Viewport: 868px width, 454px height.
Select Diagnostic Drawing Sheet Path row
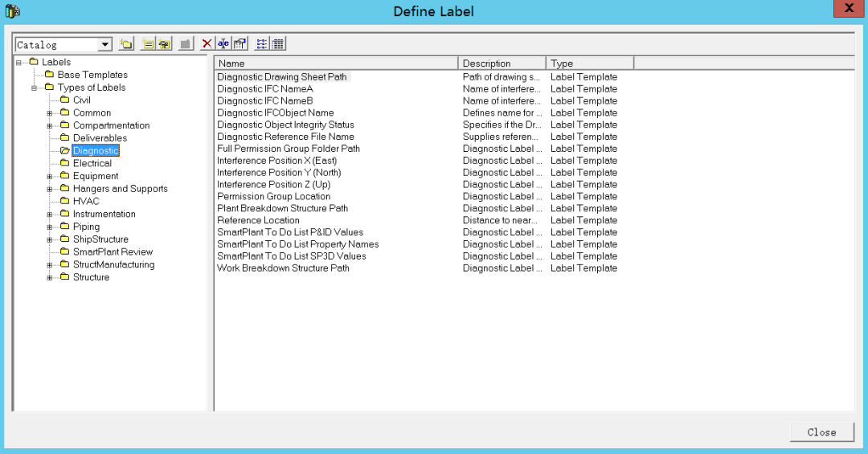coord(282,77)
